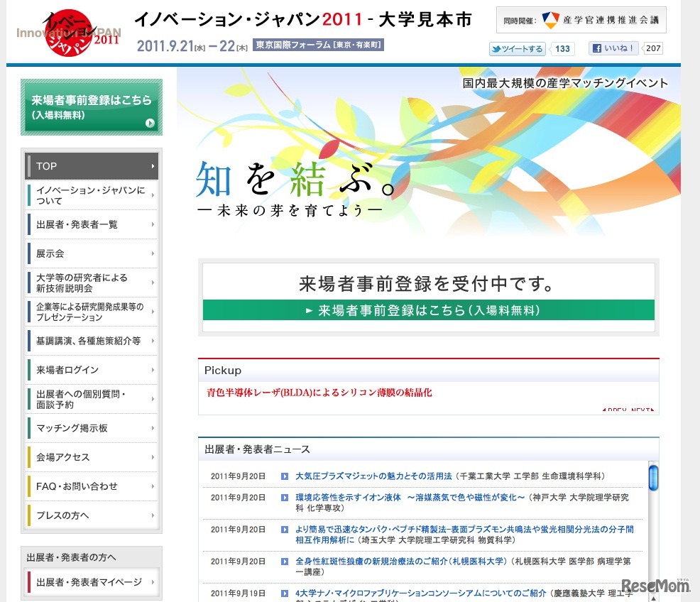Click the Innovation Japan 2011 logo
Image resolution: width=700 pixels, height=602 pixels.
pyautogui.click(x=66, y=31)
